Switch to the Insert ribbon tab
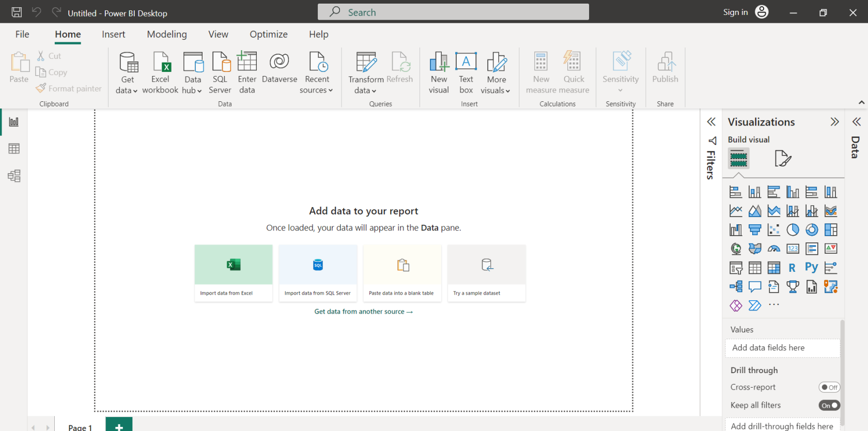This screenshot has width=868, height=431. [x=113, y=34]
